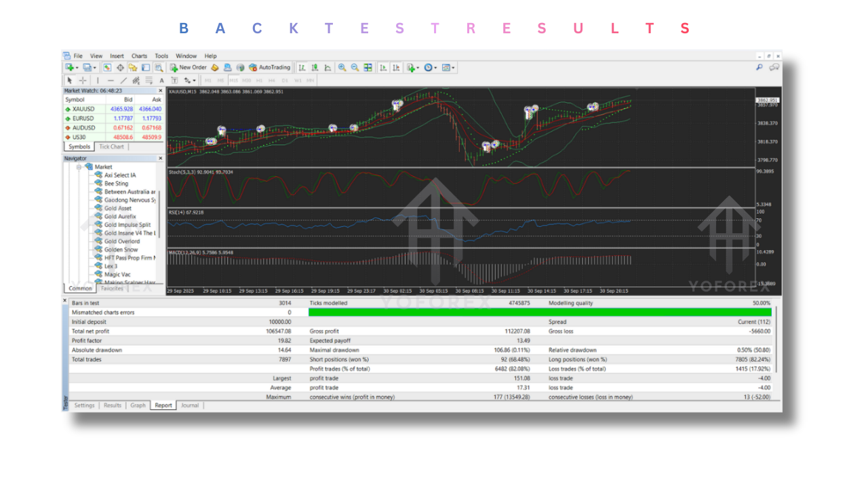Toggle the AutoTrading button
Image resolution: width=868 pixels, height=488 pixels.
click(x=270, y=68)
